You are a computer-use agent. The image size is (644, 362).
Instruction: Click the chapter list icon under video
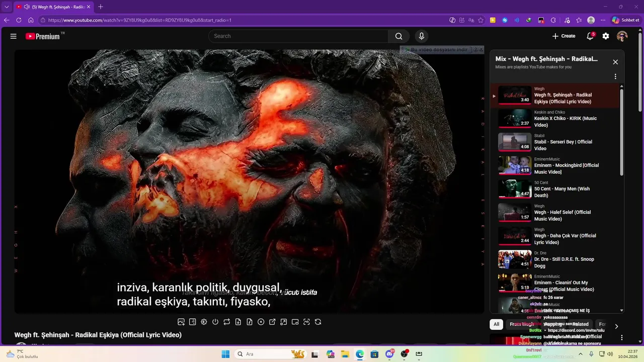tap(192, 322)
